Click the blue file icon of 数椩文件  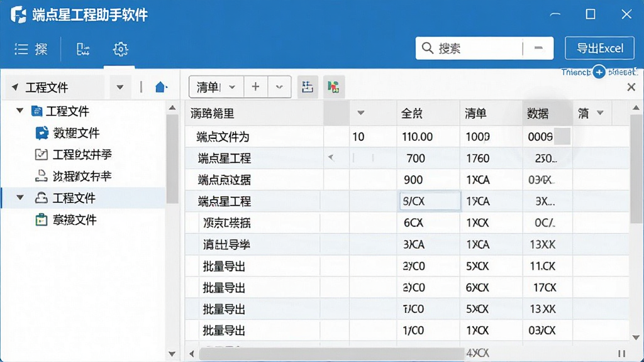[42, 133]
